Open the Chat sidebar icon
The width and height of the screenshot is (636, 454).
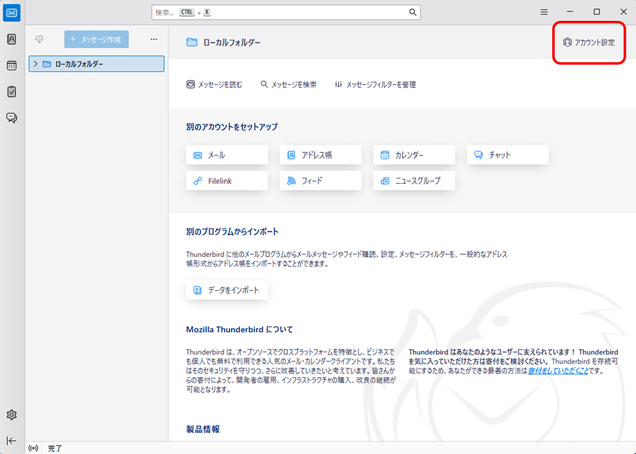pos(11,117)
